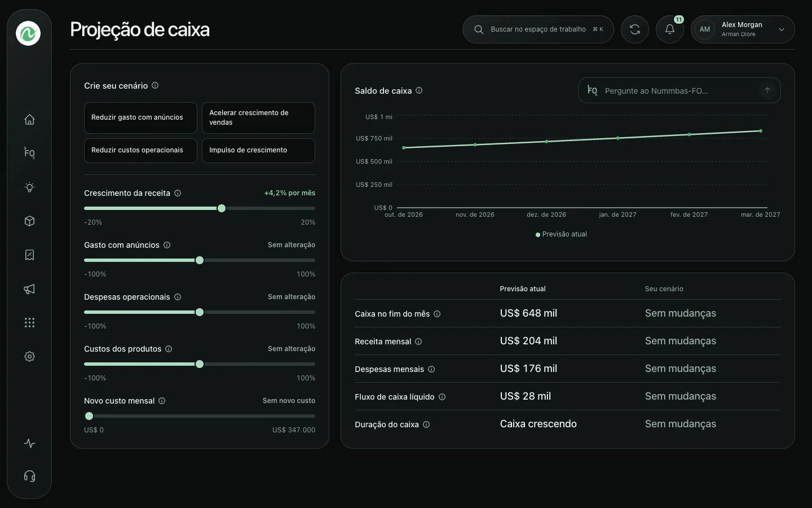Open the apps grid sidebar icon

click(30, 323)
